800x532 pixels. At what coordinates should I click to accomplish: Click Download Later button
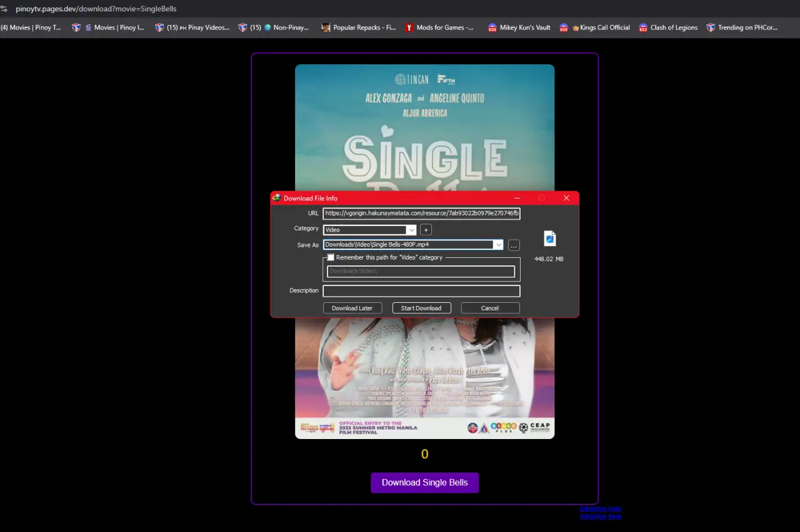[x=352, y=308]
